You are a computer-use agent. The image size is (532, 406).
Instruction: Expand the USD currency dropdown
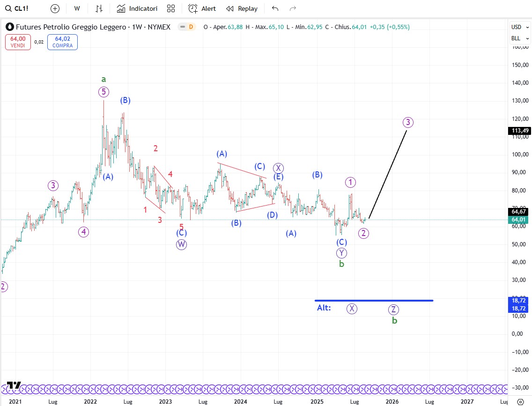click(520, 27)
